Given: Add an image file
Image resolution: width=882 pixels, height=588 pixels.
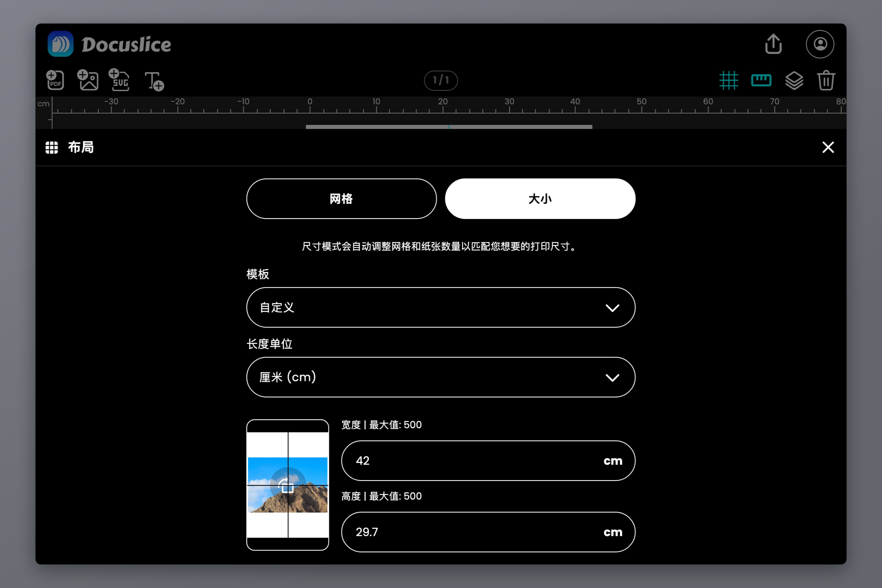Looking at the screenshot, I should [x=88, y=80].
